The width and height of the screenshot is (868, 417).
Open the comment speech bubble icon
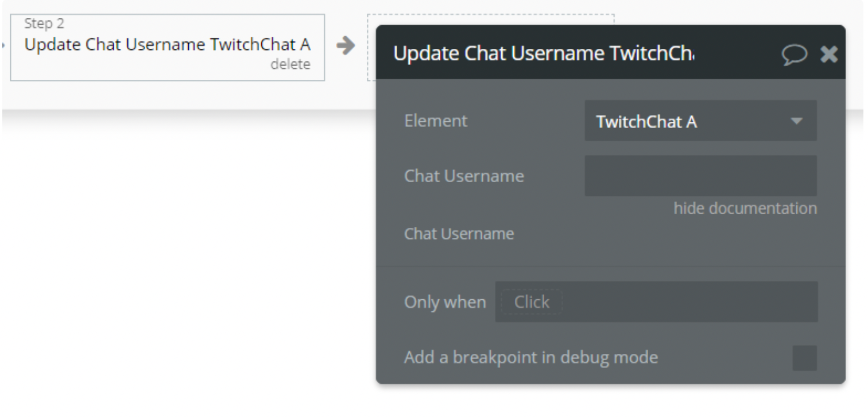[795, 55]
